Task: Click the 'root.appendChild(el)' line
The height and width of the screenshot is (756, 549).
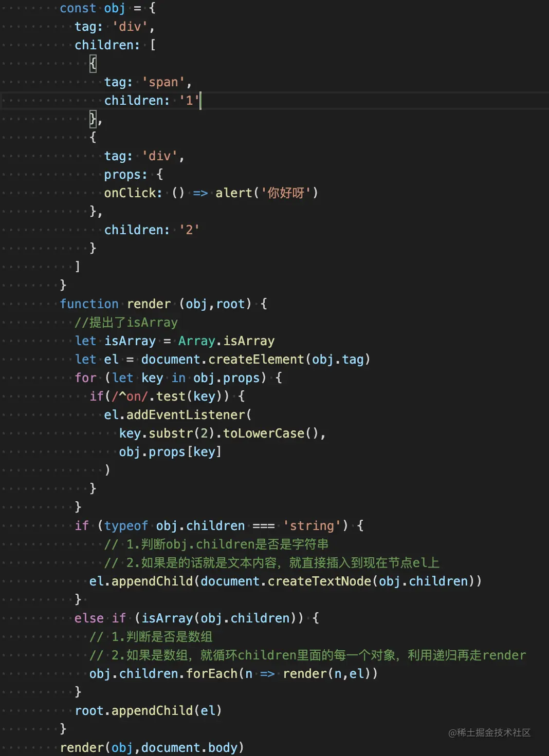Action: (148, 710)
